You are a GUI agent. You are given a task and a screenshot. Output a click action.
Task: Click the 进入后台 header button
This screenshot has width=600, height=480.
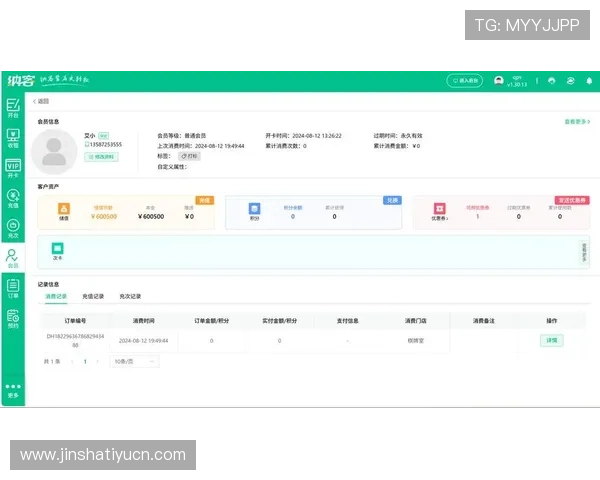point(465,81)
